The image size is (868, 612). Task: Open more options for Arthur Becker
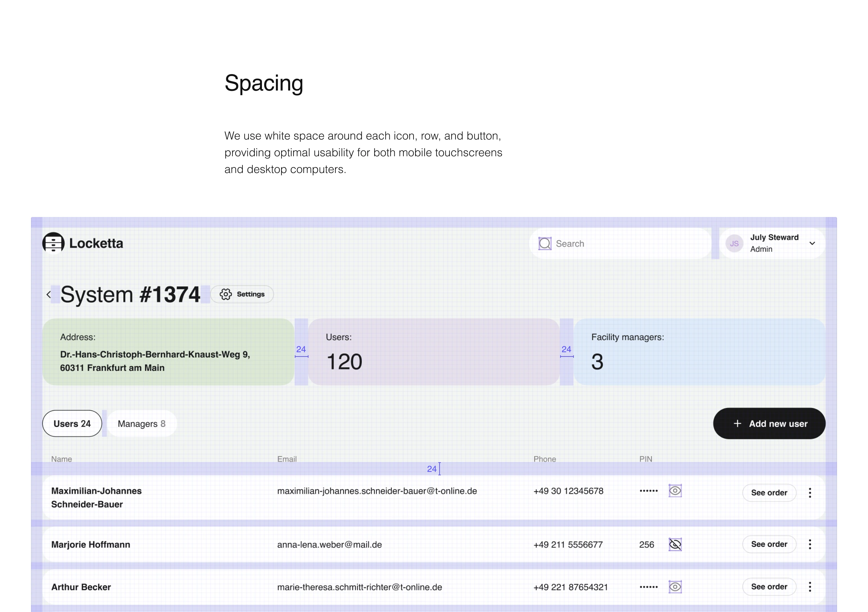tap(810, 587)
